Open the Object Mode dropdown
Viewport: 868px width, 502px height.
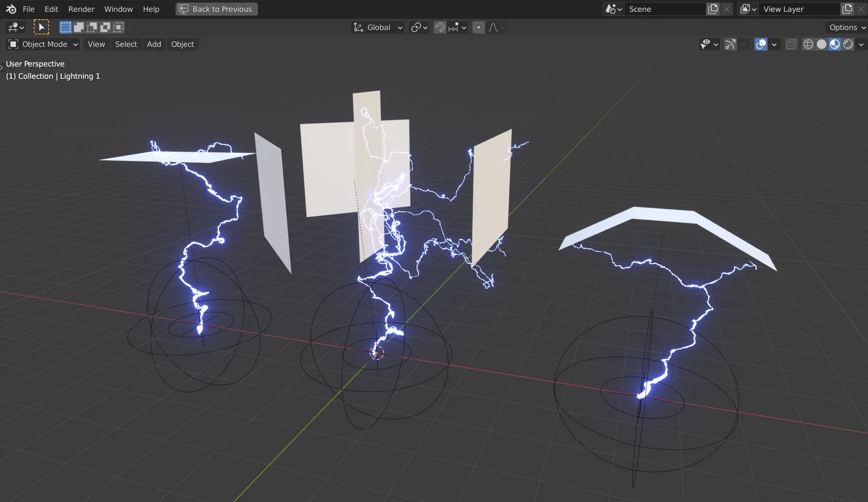[x=42, y=44]
